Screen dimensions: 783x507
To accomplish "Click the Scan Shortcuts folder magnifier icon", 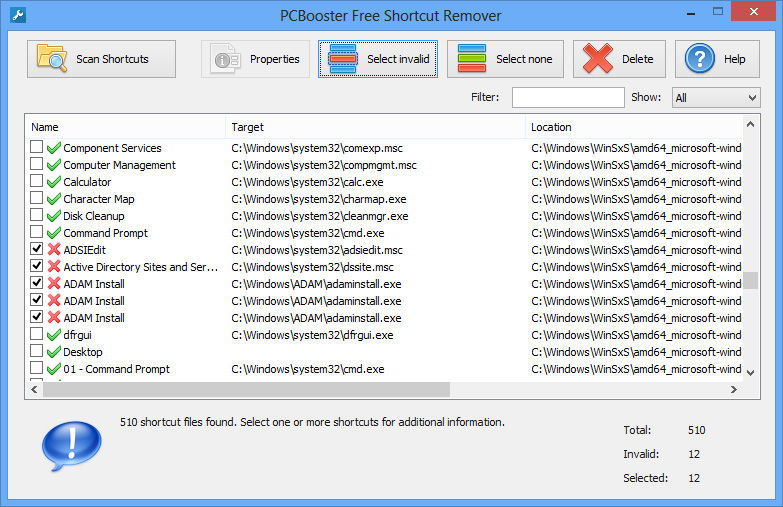I will point(51,58).
